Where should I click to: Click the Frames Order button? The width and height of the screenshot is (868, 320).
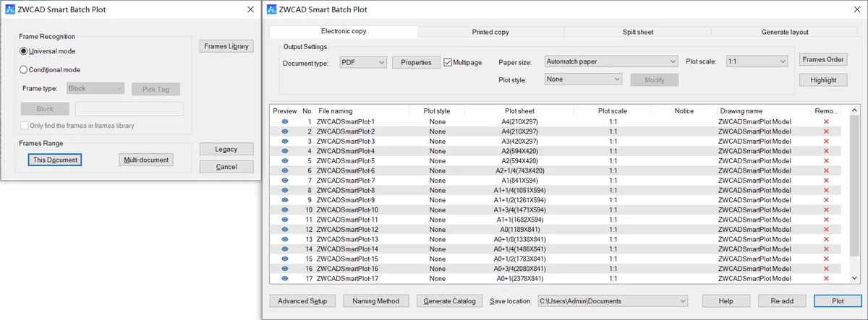pyautogui.click(x=823, y=59)
